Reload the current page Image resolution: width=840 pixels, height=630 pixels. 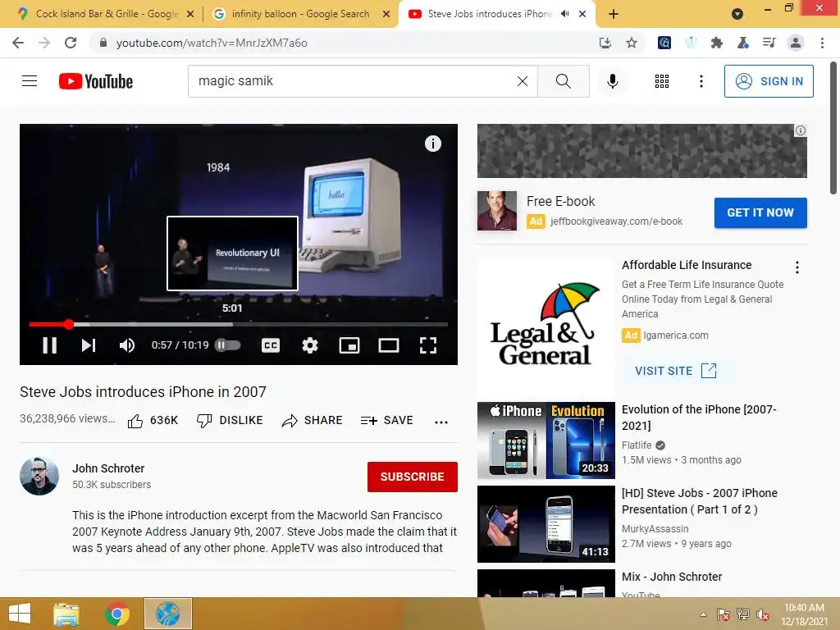[71, 43]
